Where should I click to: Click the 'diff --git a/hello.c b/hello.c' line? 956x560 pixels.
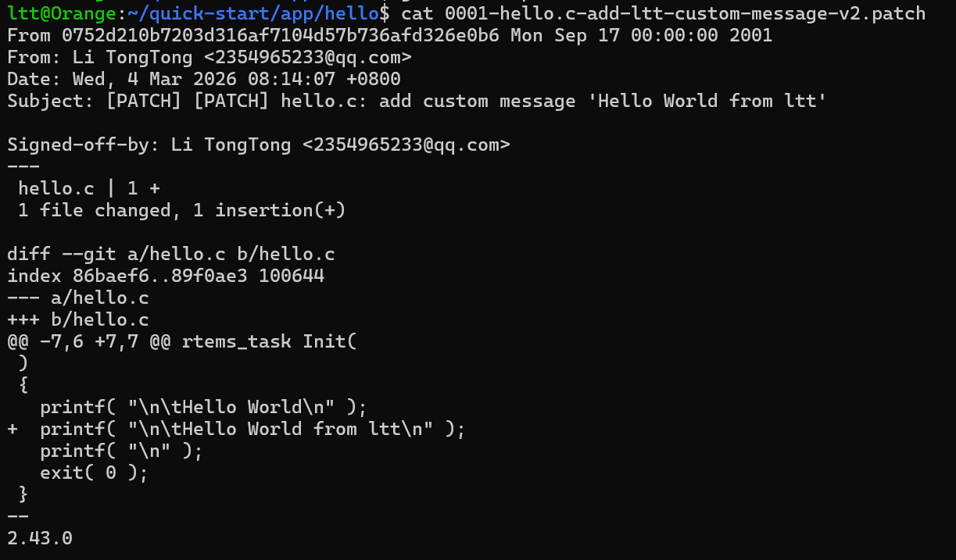[x=171, y=254]
